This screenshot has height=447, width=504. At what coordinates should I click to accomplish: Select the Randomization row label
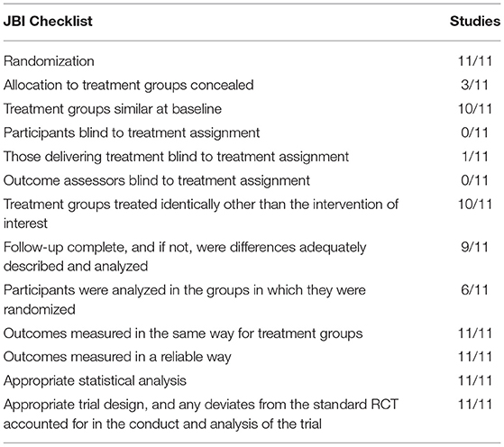49,61
